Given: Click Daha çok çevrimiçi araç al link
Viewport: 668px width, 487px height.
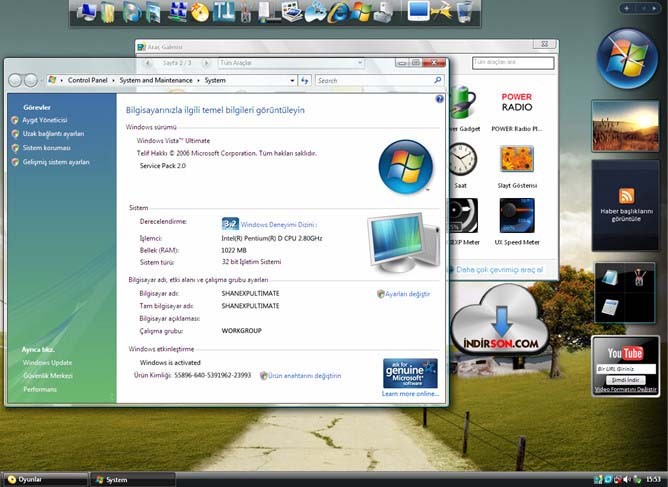Looking at the screenshot, I should tap(499, 270).
